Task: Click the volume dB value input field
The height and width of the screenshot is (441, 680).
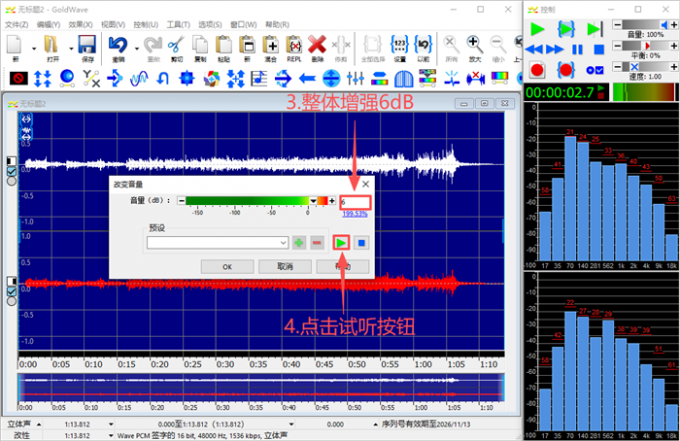Action: [x=355, y=202]
